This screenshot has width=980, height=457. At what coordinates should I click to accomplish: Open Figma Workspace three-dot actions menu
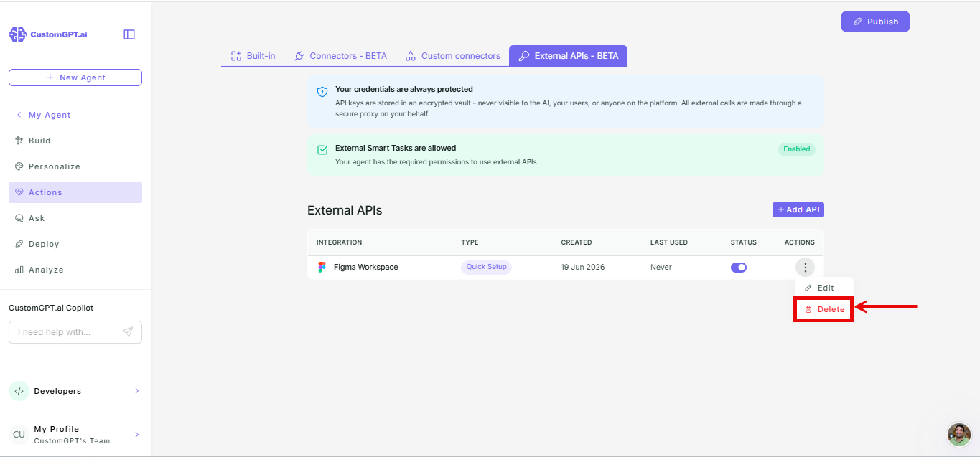pos(806,267)
